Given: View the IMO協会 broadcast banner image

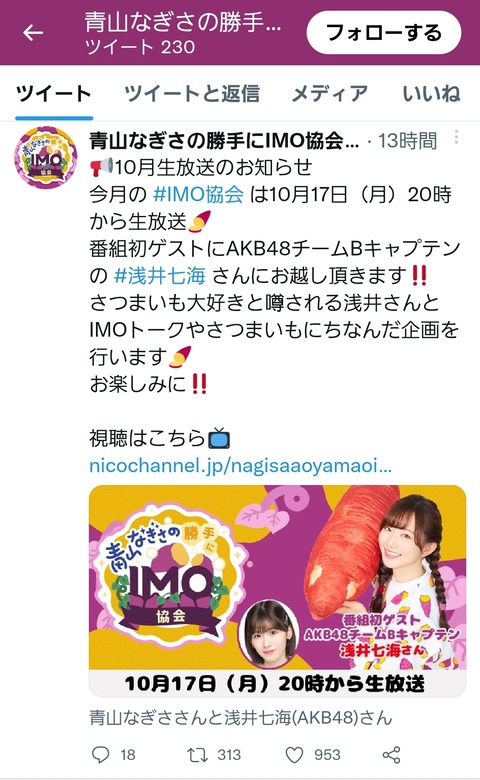Looking at the screenshot, I should point(278,591).
